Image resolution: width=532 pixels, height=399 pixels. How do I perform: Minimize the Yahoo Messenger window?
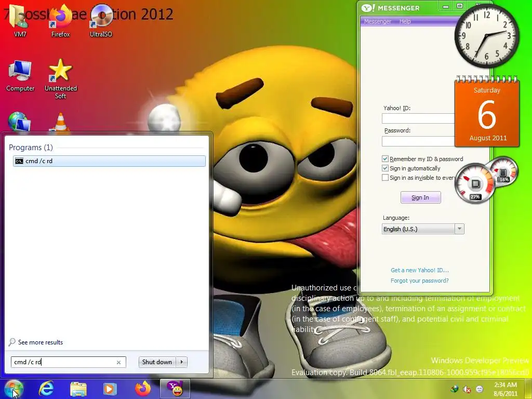click(x=446, y=6)
